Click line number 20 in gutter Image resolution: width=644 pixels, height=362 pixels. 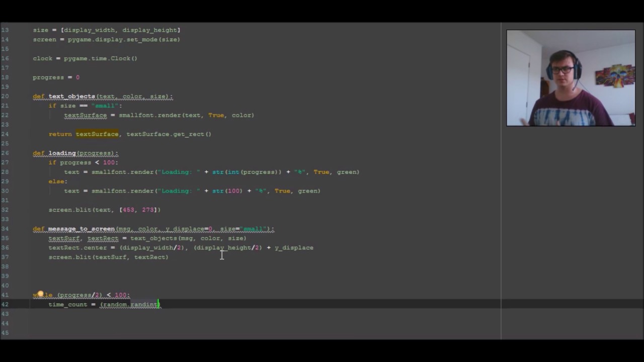5,96
